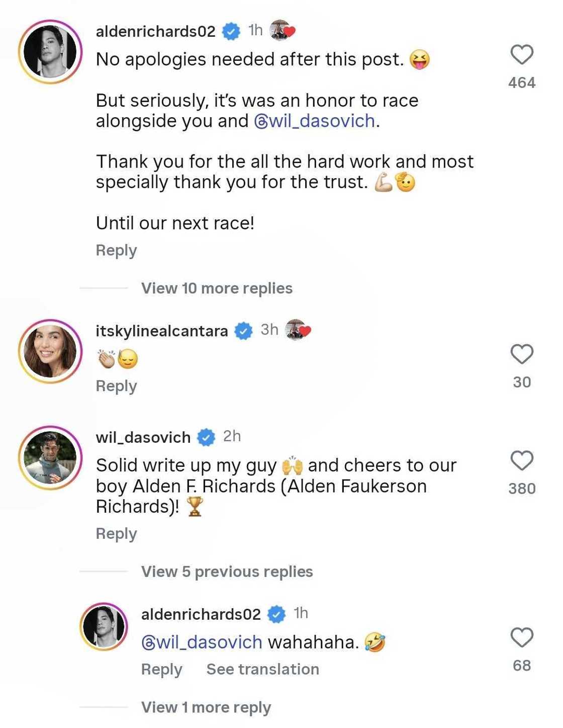This screenshot has width=563, height=728.
Task: Click verified badge on aldenrichards02's reply
Action: [x=276, y=614]
